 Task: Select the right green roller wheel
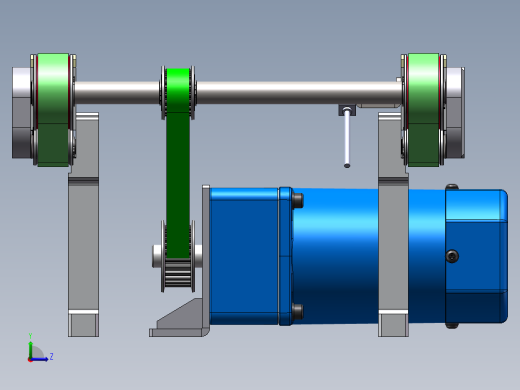tap(423, 110)
